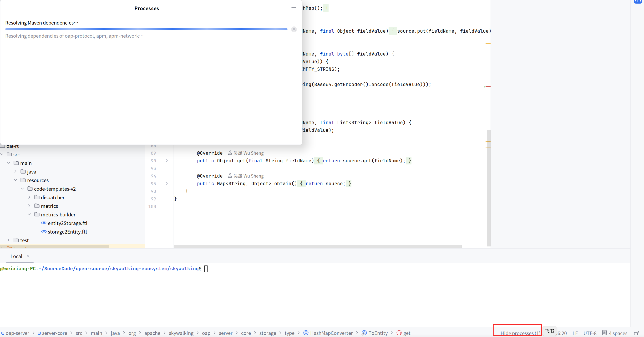Open the storage2Entity.ftl template file

point(67,231)
